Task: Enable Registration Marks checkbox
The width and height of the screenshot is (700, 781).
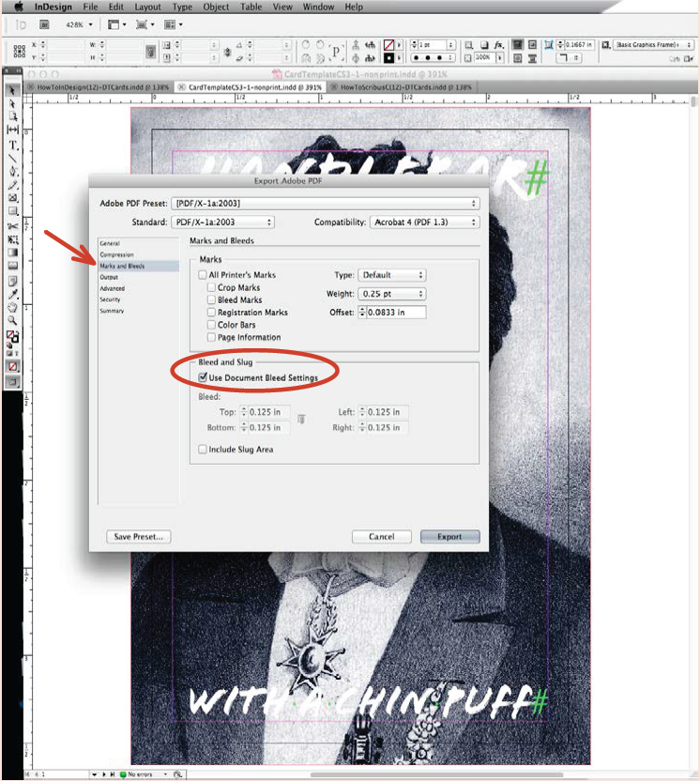Action: (x=211, y=313)
